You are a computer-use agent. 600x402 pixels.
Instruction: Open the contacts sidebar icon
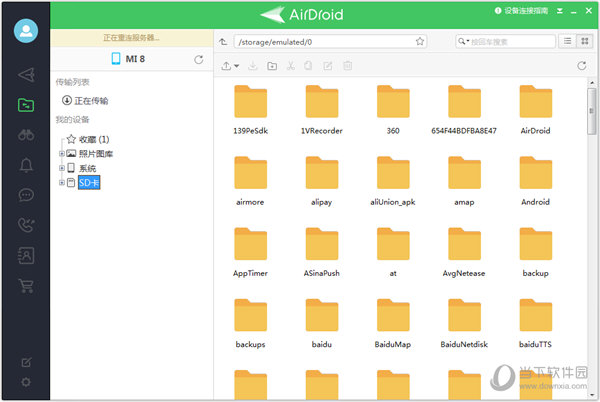[26, 255]
